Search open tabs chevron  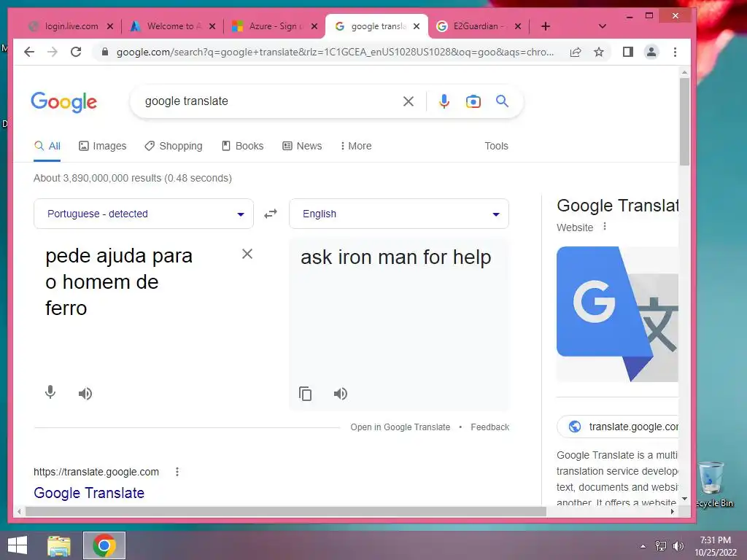click(602, 26)
